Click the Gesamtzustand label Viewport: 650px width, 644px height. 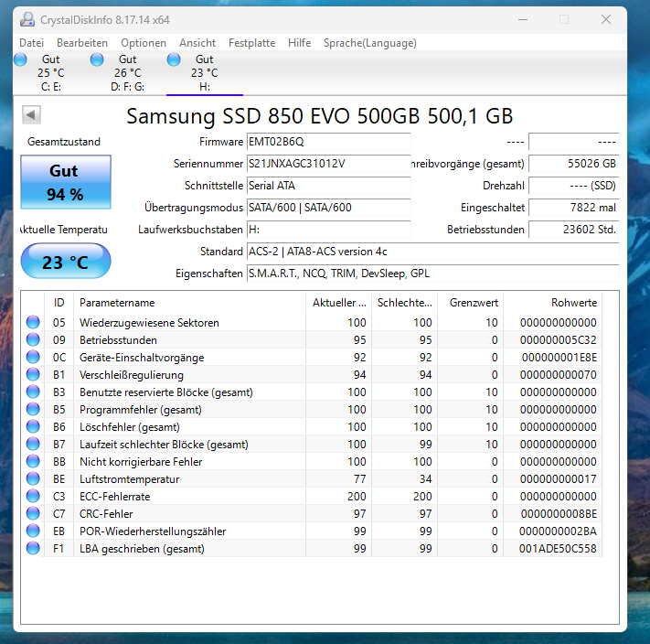coord(64,142)
